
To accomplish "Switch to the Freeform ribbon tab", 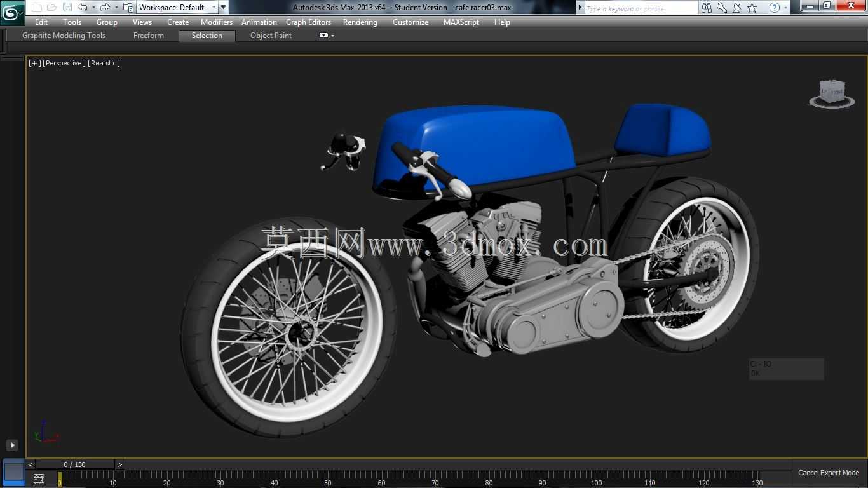I will tap(149, 36).
